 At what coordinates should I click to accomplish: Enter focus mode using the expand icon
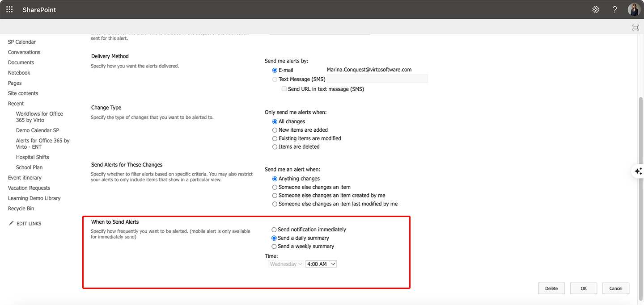point(636,27)
